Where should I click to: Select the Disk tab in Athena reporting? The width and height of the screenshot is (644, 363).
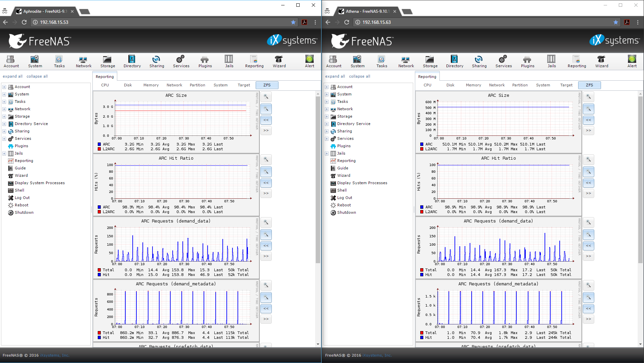tap(450, 85)
